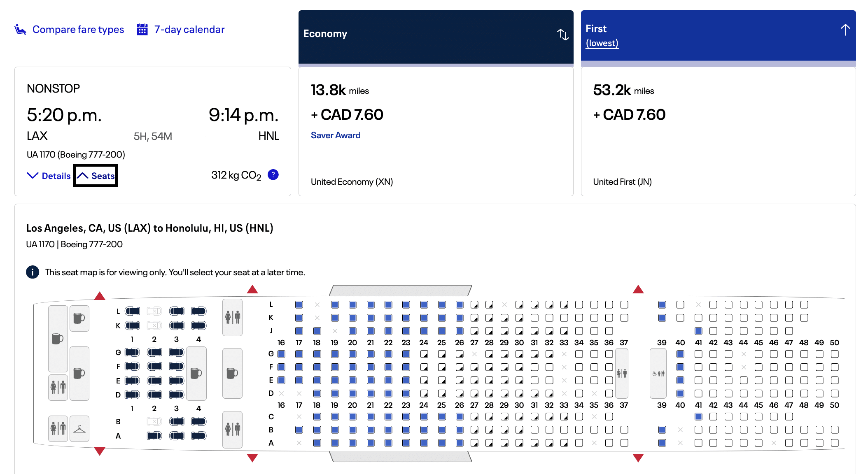Open the CO2 emissions help question mark
The height and width of the screenshot is (474, 868).
pyautogui.click(x=273, y=175)
